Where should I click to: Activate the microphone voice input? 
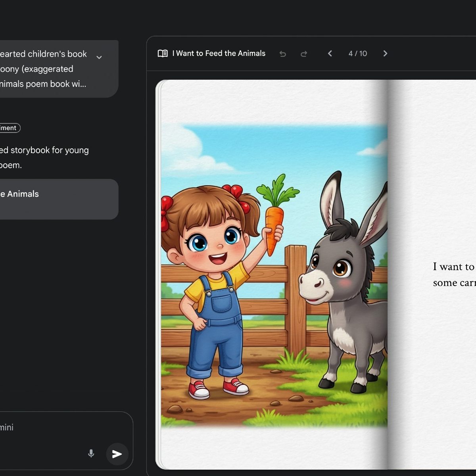(91, 453)
